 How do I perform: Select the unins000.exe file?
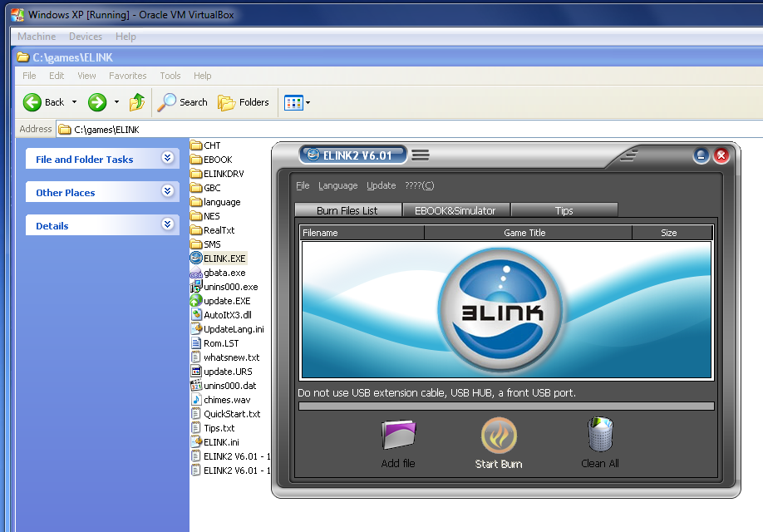point(224,287)
